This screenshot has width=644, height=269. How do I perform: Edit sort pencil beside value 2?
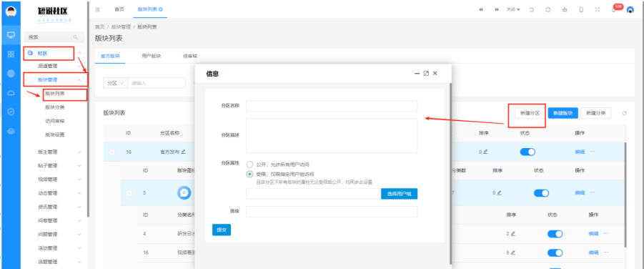coord(512,234)
